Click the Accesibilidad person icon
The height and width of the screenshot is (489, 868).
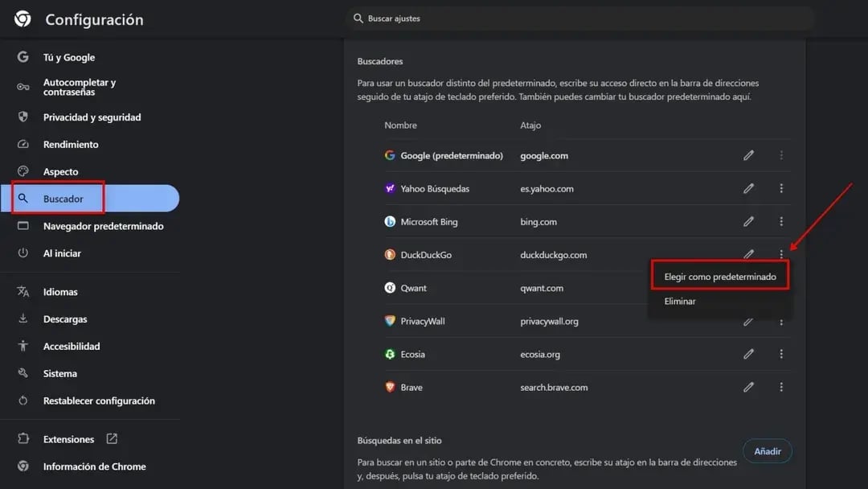[23, 346]
